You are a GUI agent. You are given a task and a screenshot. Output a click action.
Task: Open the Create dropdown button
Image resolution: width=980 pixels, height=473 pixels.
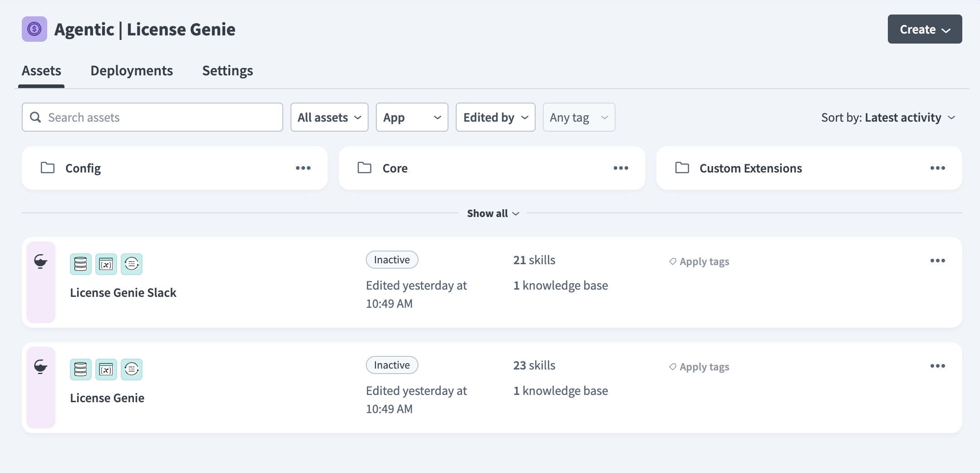pyautogui.click(x=925, y=29)
